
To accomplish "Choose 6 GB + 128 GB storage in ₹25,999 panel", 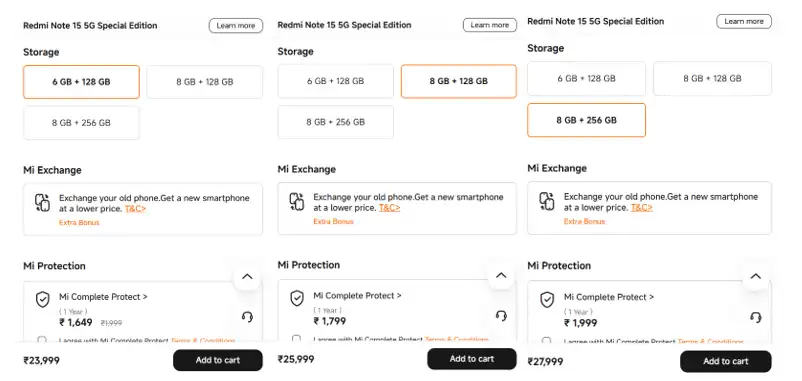I will (x=336, y=81).
